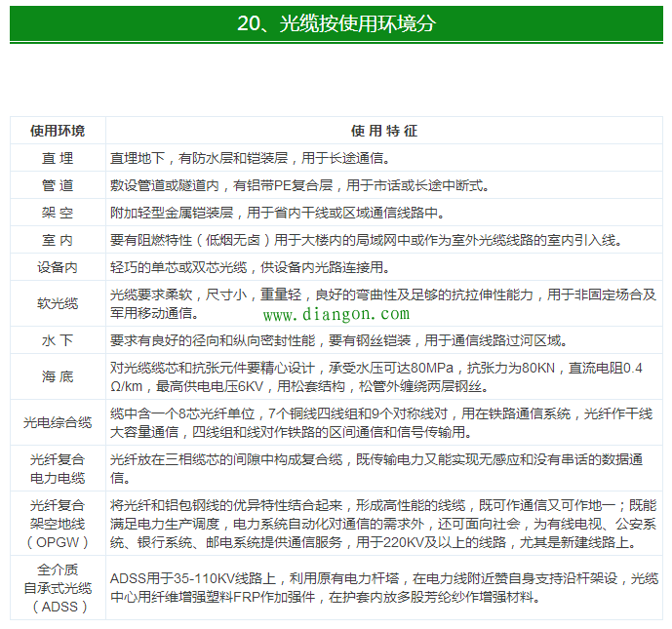
Task: Select the "使用环境" column header
Action: click(57, 131)
